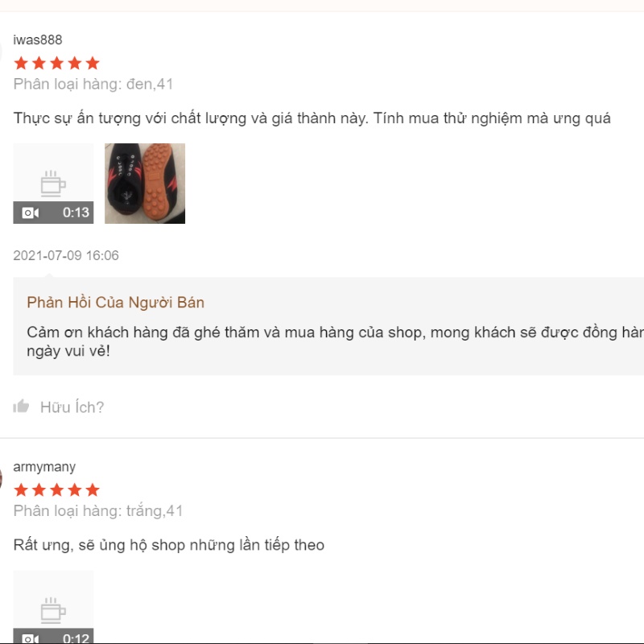Click the review date 2021-07-09 16:06
The image size is (644, 644).
pyautogui.click(x=66, y=255)
